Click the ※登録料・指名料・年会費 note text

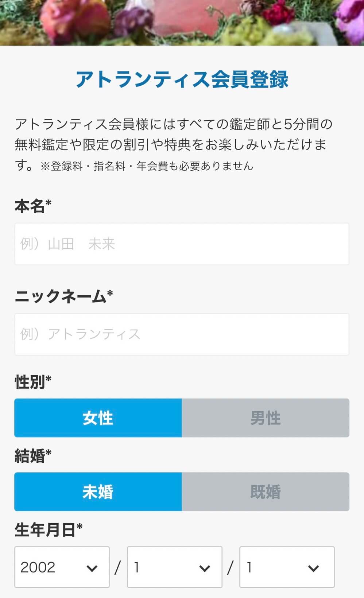(x=147, y=166)
